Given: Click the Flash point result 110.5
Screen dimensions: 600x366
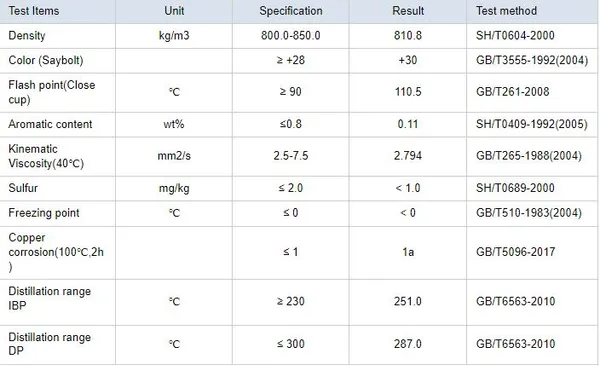Looking at the screenshot, I should pos(408,92).
